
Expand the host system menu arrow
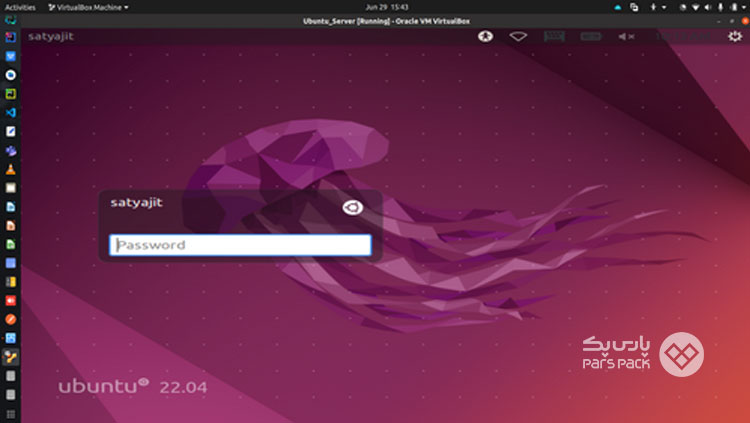745,7
